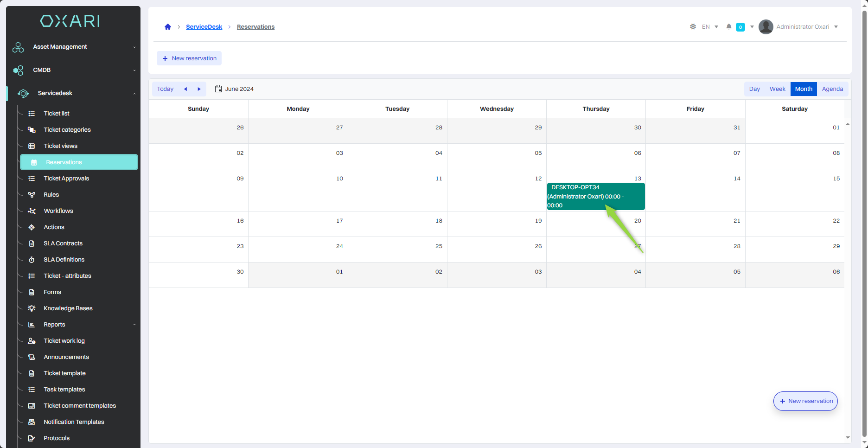Open the EN language dropdown
The image size is (868, 448).
(710, 27)
